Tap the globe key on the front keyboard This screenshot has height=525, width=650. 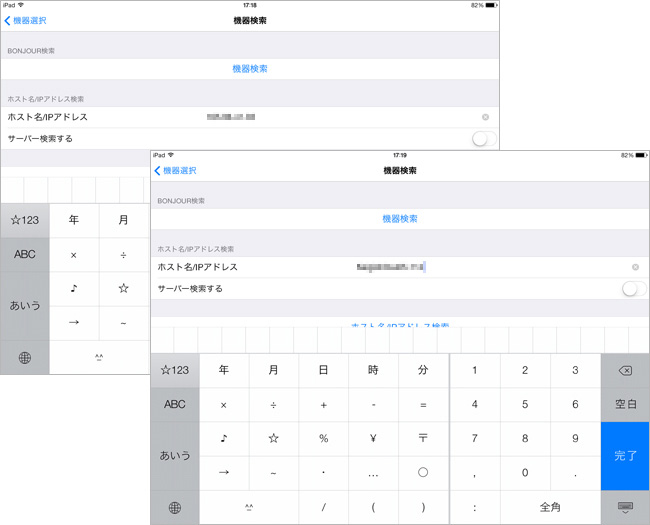175,507
